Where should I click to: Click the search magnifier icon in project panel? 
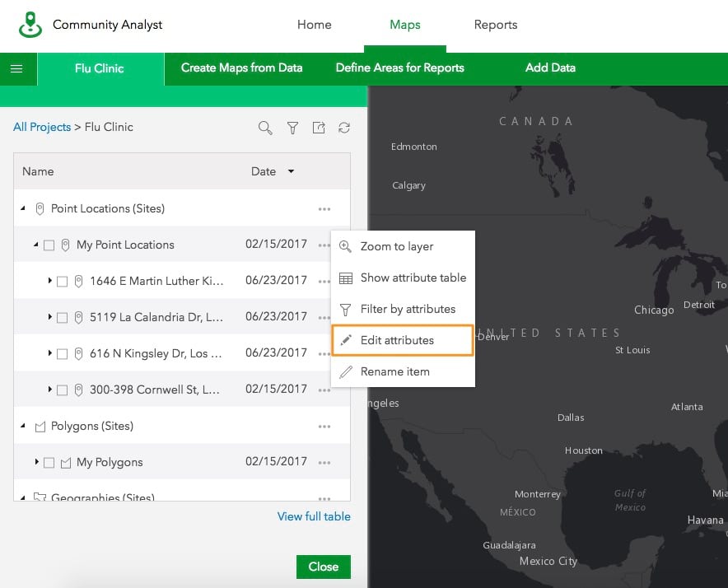tap(265, 128)
